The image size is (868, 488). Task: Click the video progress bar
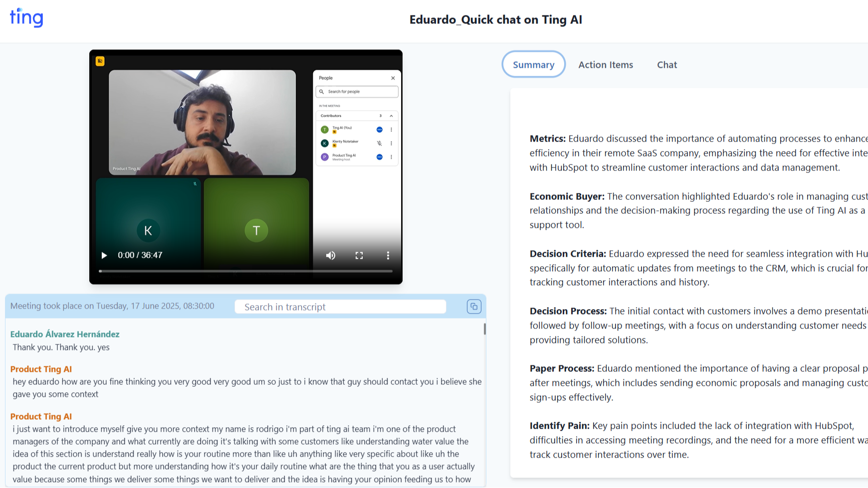point(245,271)
